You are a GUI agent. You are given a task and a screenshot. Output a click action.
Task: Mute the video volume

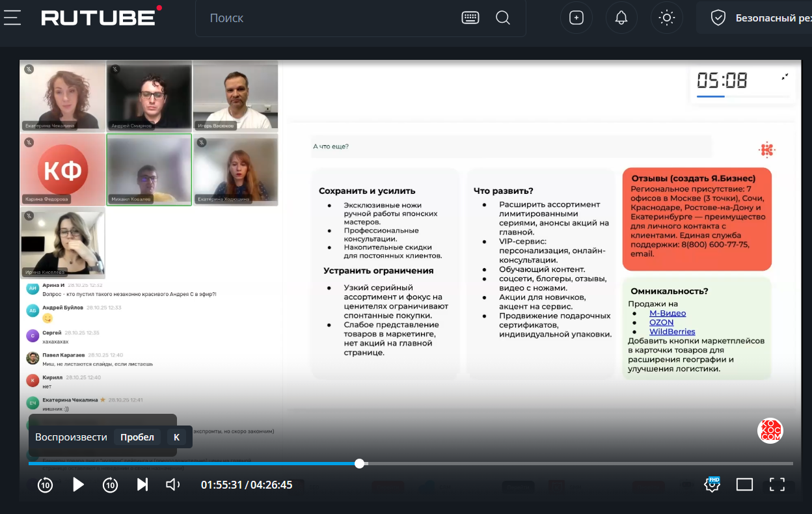(172, 485)
